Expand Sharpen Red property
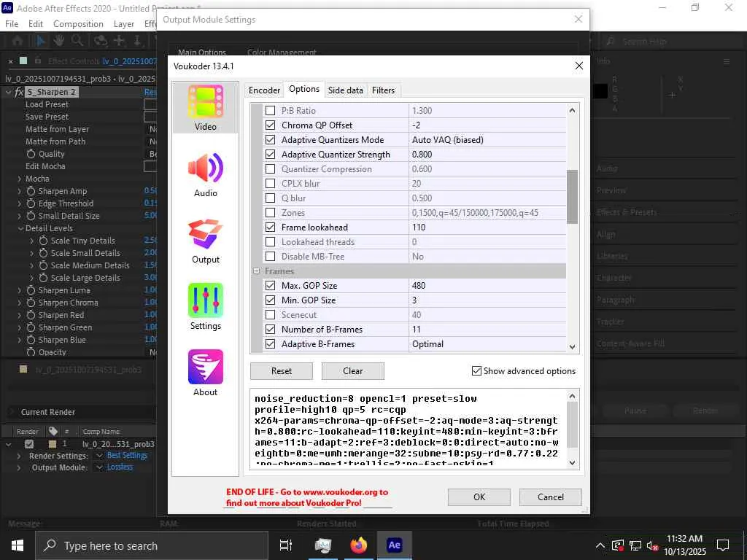 tap(20, 315)
